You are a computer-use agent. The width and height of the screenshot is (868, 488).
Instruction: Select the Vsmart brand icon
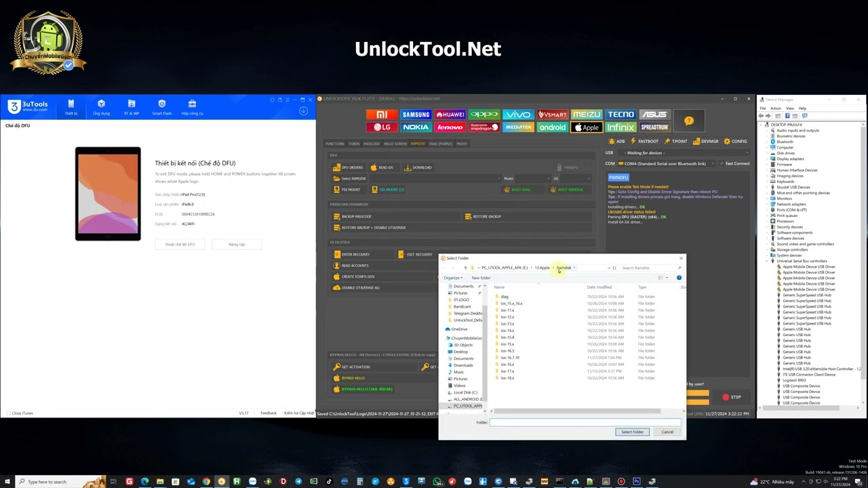(552, 115)
